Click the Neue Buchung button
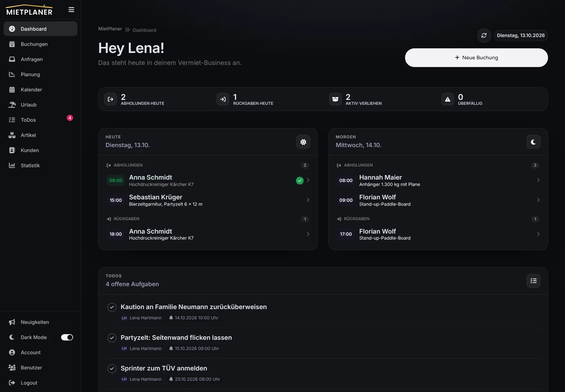 [x=476, y=58]
